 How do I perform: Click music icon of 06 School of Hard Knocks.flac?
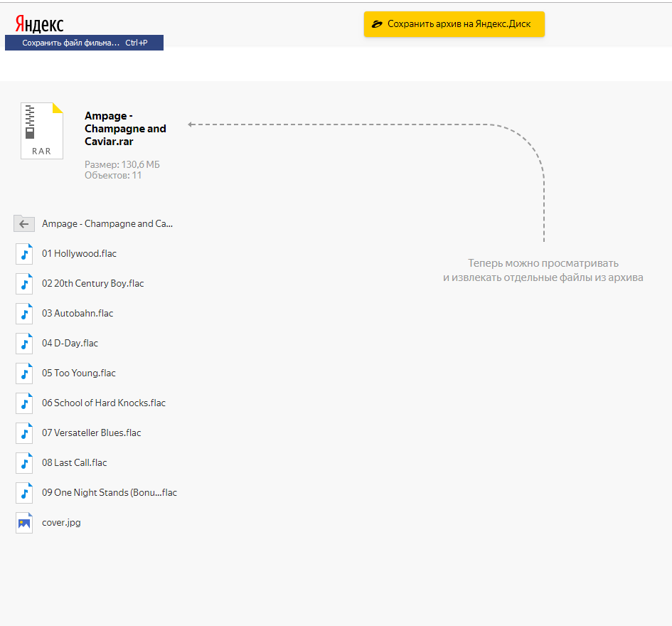[24, 403]
